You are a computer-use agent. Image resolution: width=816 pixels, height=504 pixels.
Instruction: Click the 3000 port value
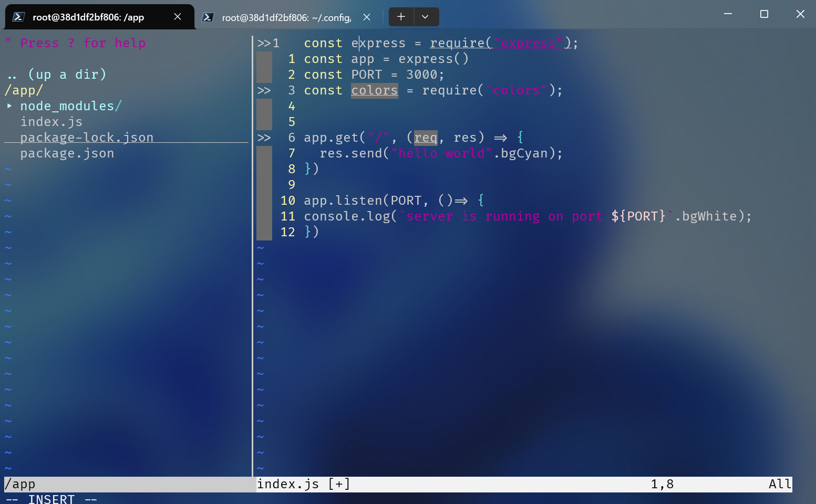(x=422, y=75)
